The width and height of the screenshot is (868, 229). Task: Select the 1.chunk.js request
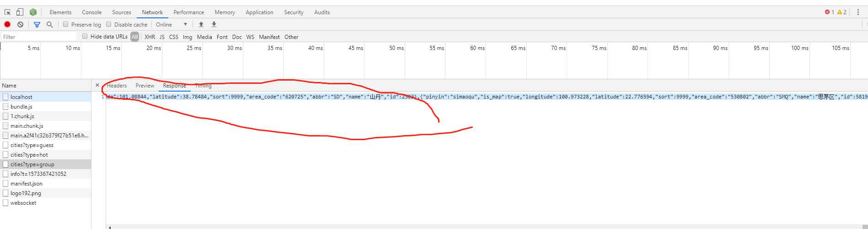(46, 116)
